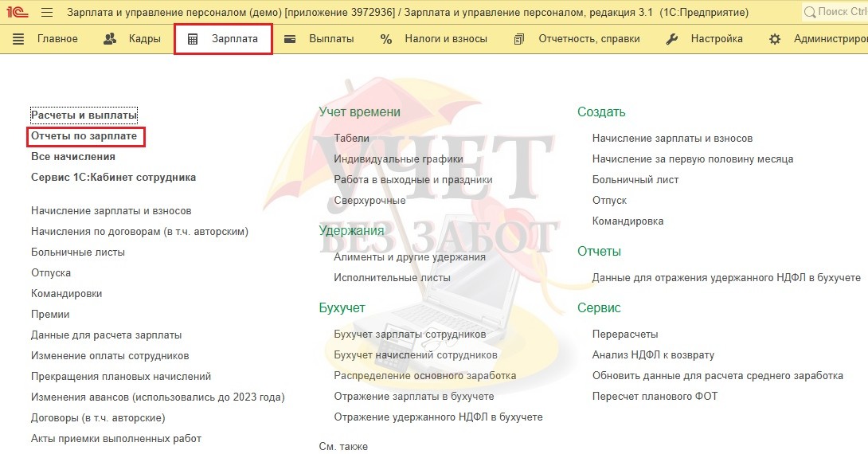Open Перерасчеты
Screen dimensions: 868x454
[625, 335]
